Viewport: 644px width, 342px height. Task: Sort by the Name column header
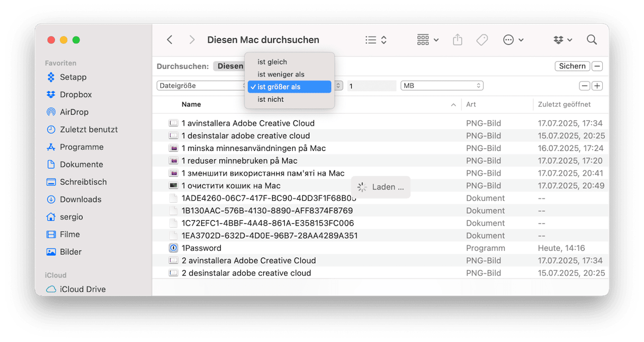(191, 105)
